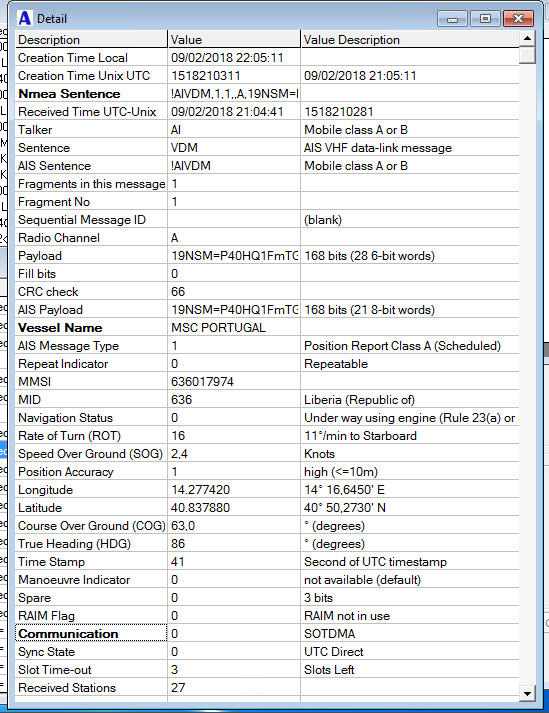Select Sequential Message ID label
Image resolution: width=549 pixels, height=713 pixels.
pyautogui.click(x=82, y=220)
